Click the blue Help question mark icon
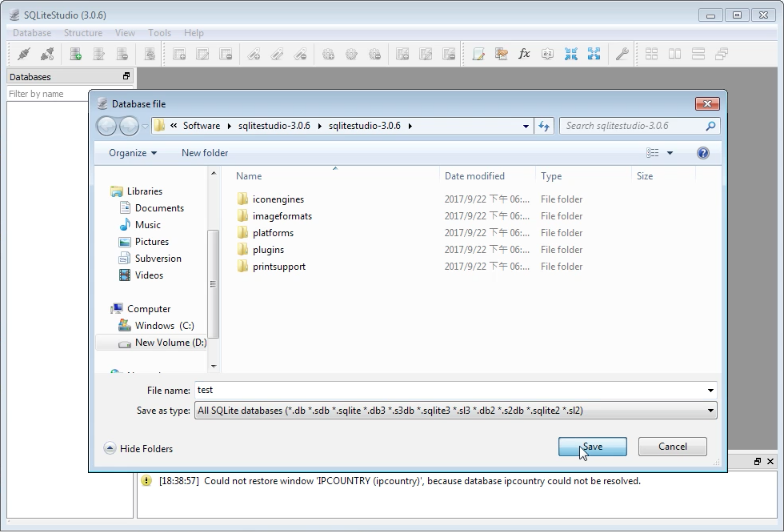Image resolution: width=784 pixels, height=532 pixels. coord(703,153)
